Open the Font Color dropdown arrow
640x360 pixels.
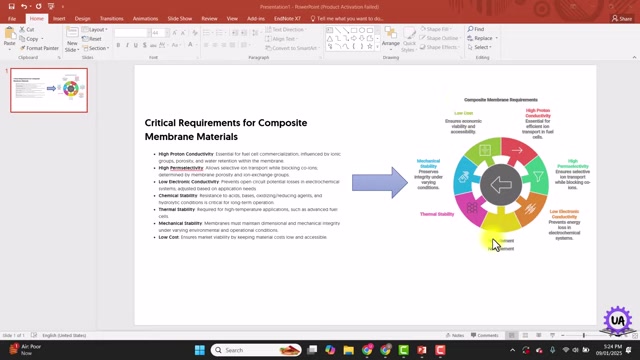(196, 45)
